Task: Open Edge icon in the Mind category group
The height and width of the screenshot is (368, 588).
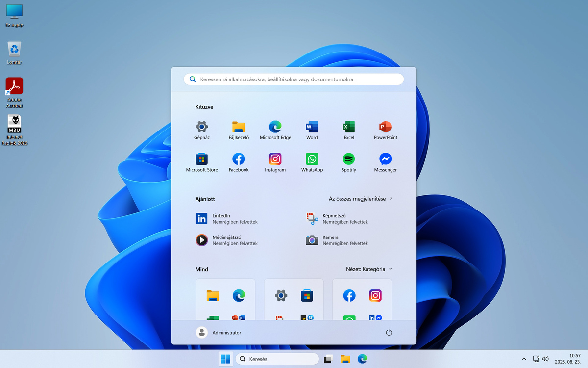Action: (239, 296)
